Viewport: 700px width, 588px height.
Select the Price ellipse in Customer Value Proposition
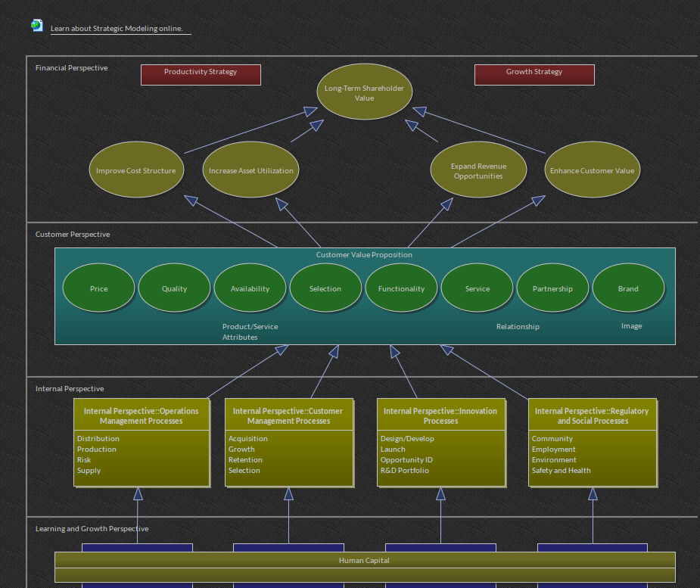99,288
